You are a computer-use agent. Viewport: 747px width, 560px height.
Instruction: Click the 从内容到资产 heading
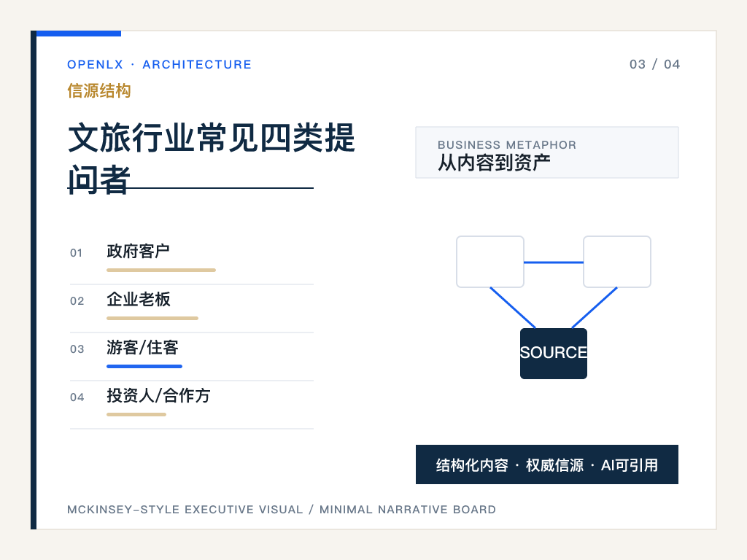click(494, 163)
